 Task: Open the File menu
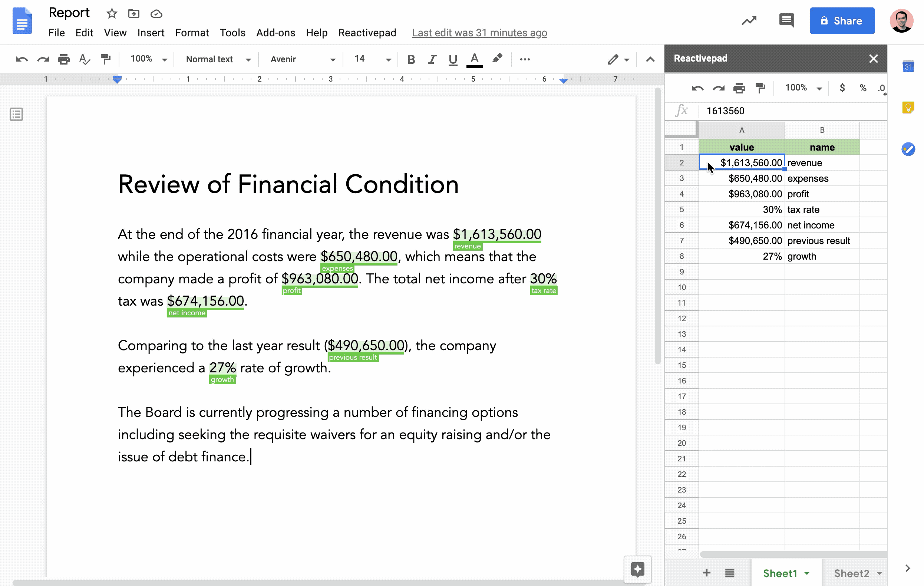[56, 33]
